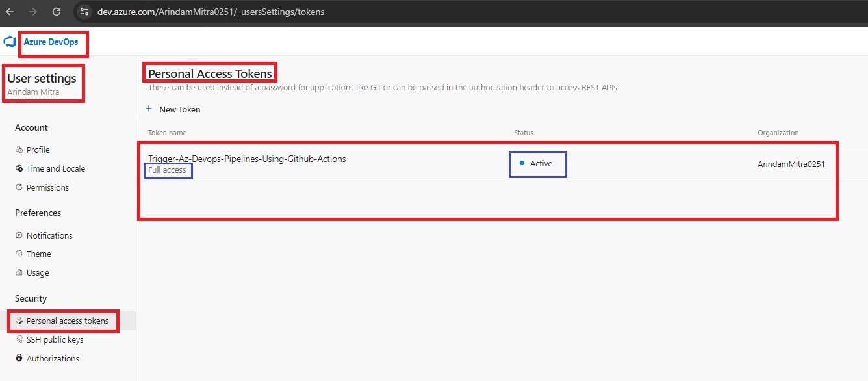Click the Profile icon in sidebar
This screenshot has height=381, width=868.
click(19, 150)
